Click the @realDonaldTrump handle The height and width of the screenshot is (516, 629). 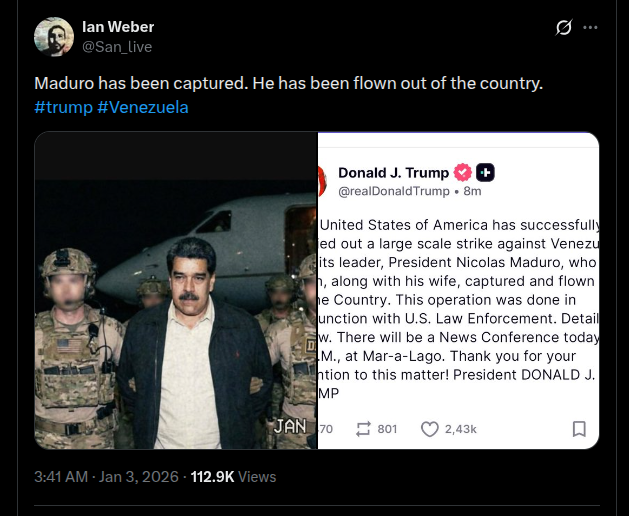coord(393,191)
